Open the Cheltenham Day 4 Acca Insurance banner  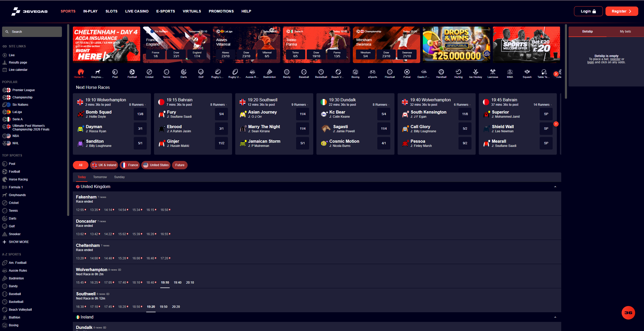point(106,45)
